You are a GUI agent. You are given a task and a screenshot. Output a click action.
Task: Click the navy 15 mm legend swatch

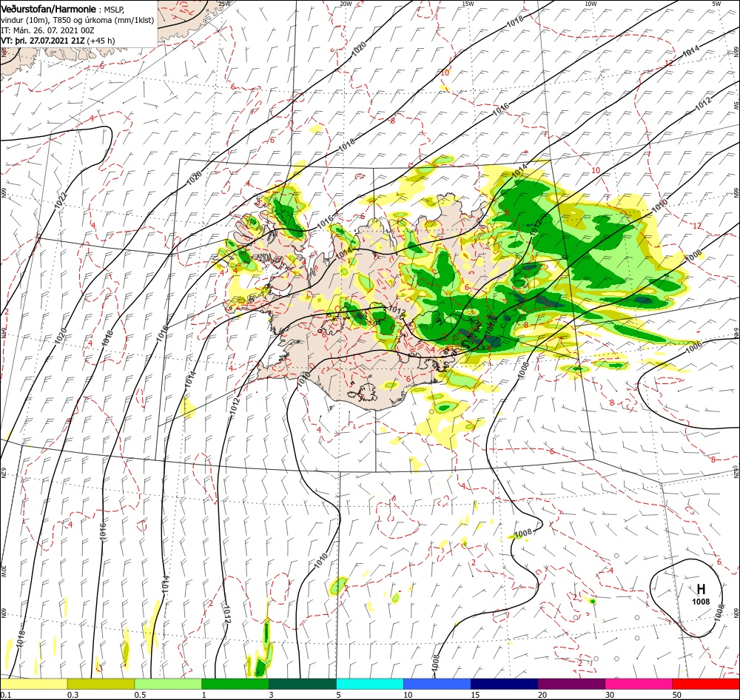(x=505, y=684)
